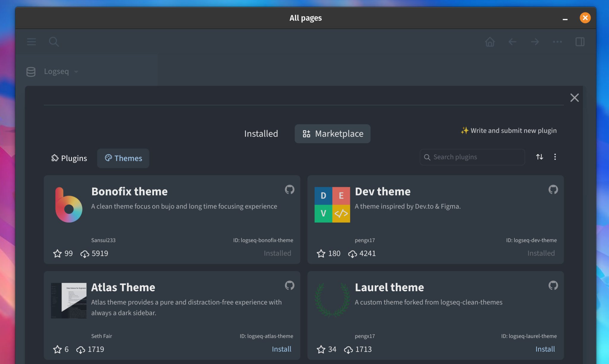This screenshot has height=364, width=609.
Task: Switch to the Installed tab
Action: (261, 134)
